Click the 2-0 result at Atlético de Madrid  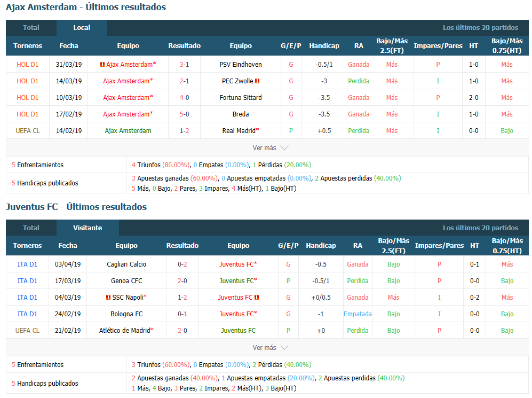[182, 331]
